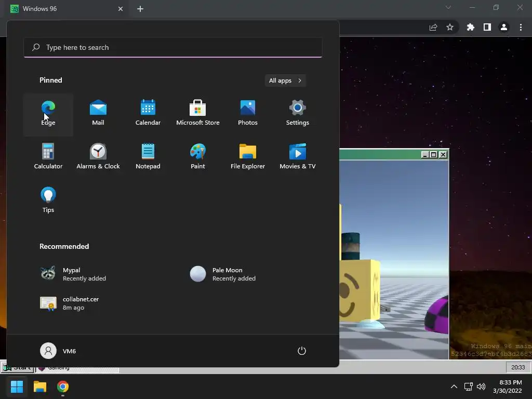Select the Windows 96 browser tab
The height and width of the screenshot is (399, 532).
pos(66,9)
